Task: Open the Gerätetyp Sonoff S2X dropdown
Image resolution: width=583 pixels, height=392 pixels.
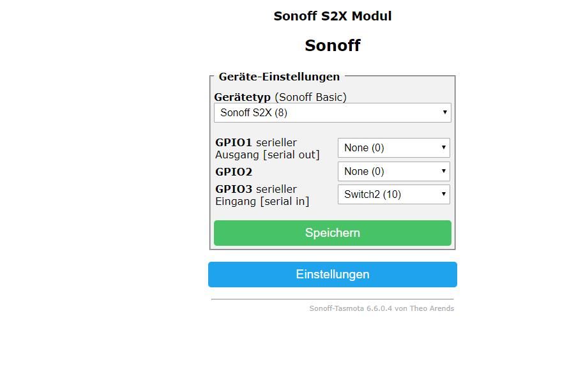Action: click(x=333, y=113)
